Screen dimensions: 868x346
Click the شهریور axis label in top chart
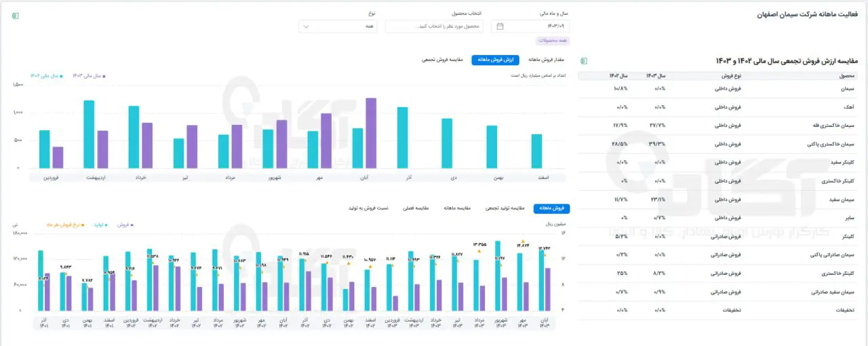[274, 177]
